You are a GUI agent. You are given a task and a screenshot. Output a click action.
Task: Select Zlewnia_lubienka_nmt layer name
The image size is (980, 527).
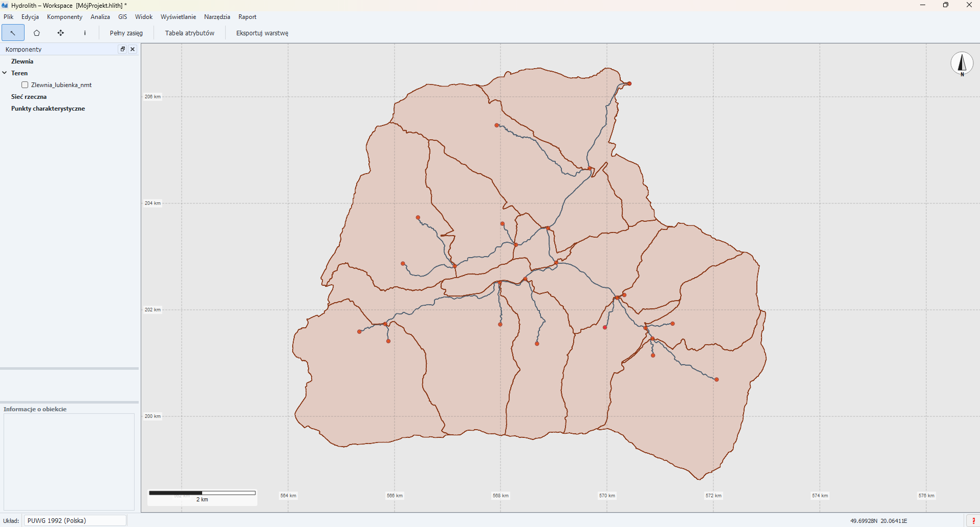point(61,85)
